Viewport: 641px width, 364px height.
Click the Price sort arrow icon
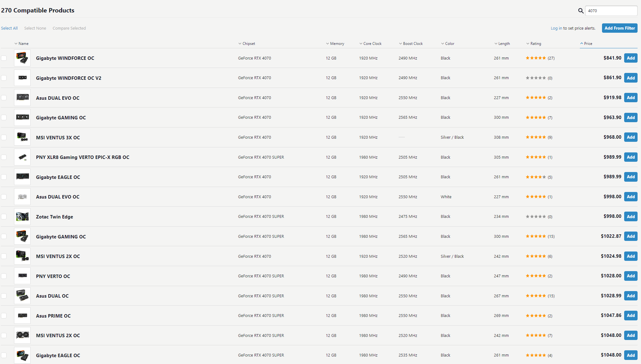click(581, 44)
